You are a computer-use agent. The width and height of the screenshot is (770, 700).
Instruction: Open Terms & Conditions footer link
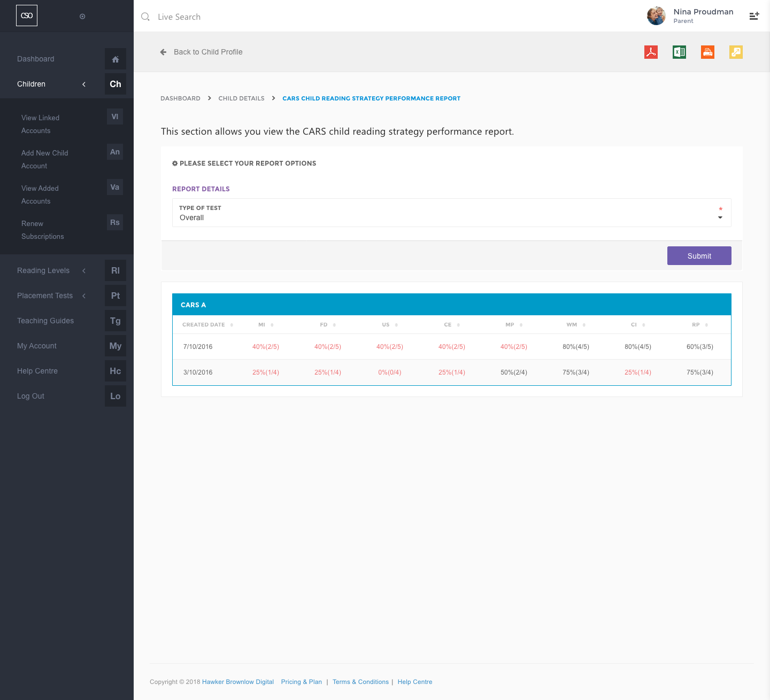pyautogui.click(x=360, y=682)
